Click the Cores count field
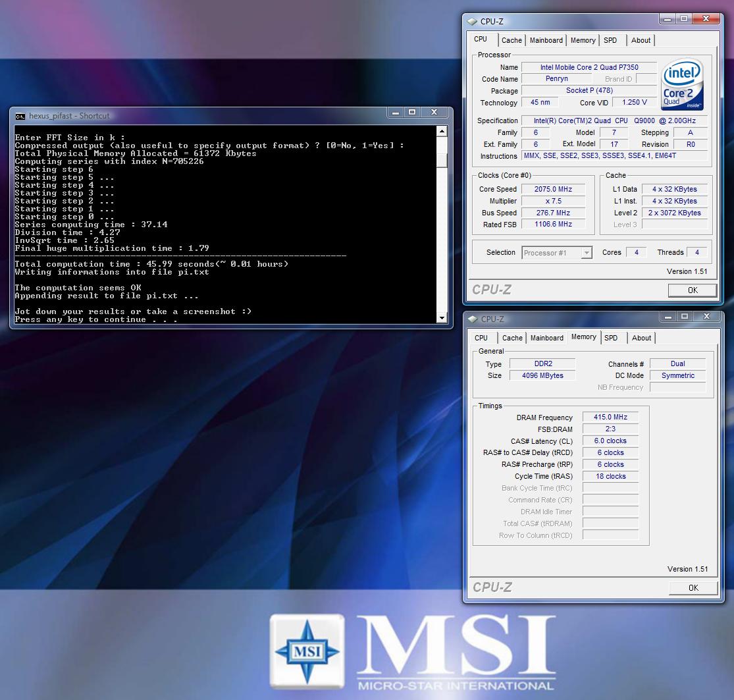 point(636,252)
